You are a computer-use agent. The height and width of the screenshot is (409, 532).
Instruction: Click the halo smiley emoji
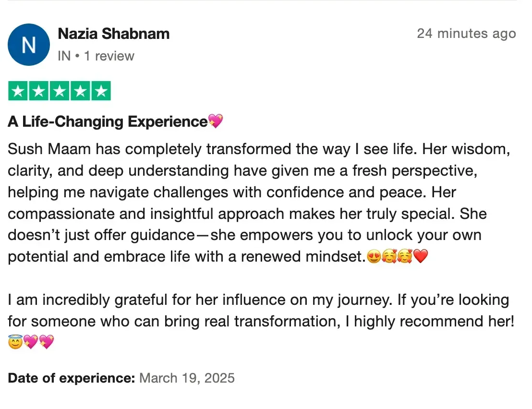point(15,342)
